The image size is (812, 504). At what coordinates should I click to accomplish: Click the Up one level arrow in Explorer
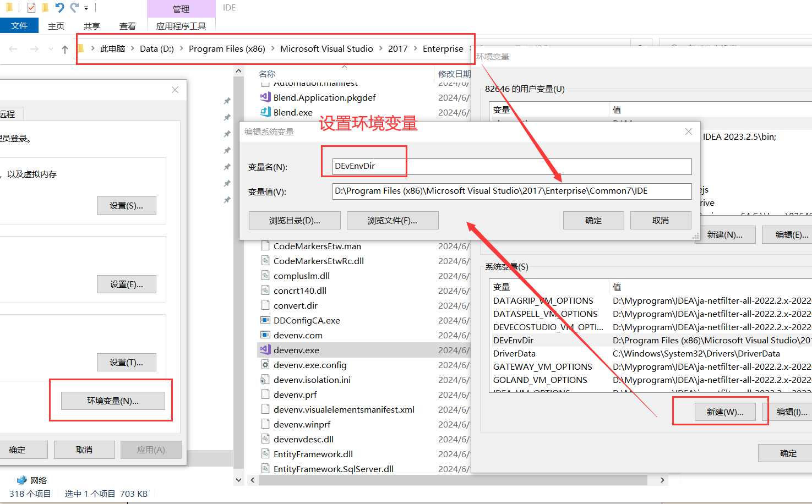coord(65,50)
